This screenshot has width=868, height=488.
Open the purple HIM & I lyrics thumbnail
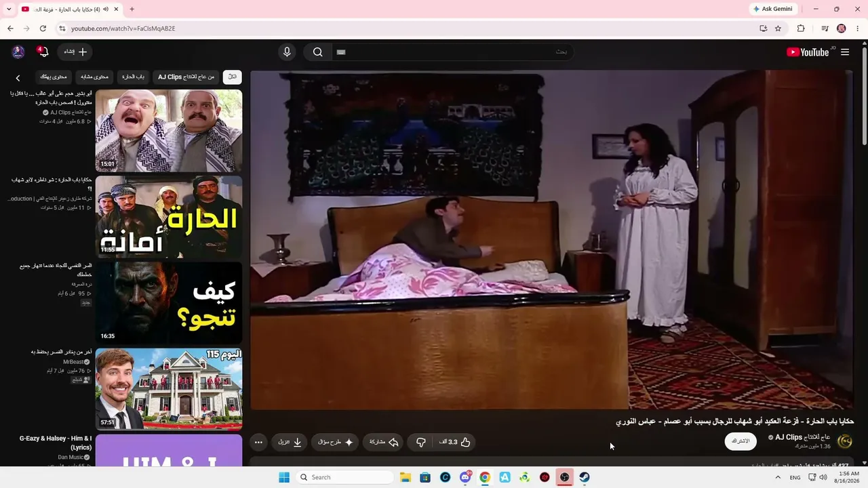pos(169,450)
